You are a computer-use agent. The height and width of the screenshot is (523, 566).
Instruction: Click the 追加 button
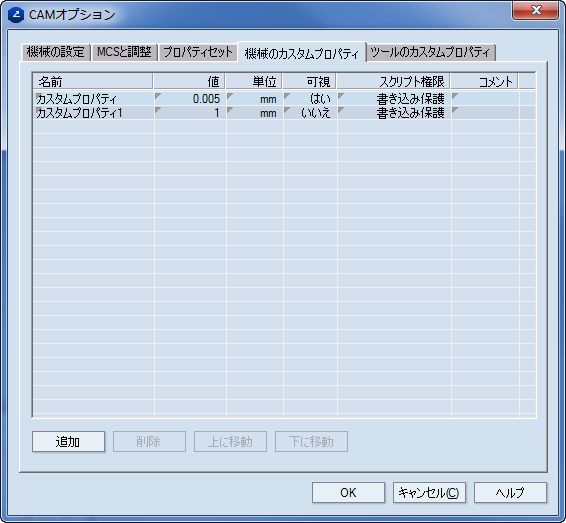(68, 441)
